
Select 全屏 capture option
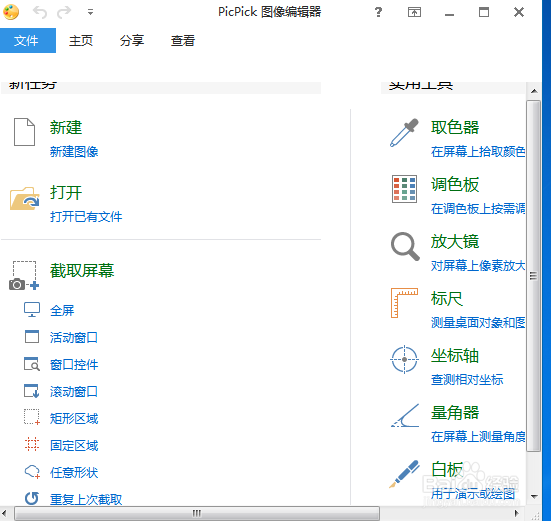click(x=62, y=310)
